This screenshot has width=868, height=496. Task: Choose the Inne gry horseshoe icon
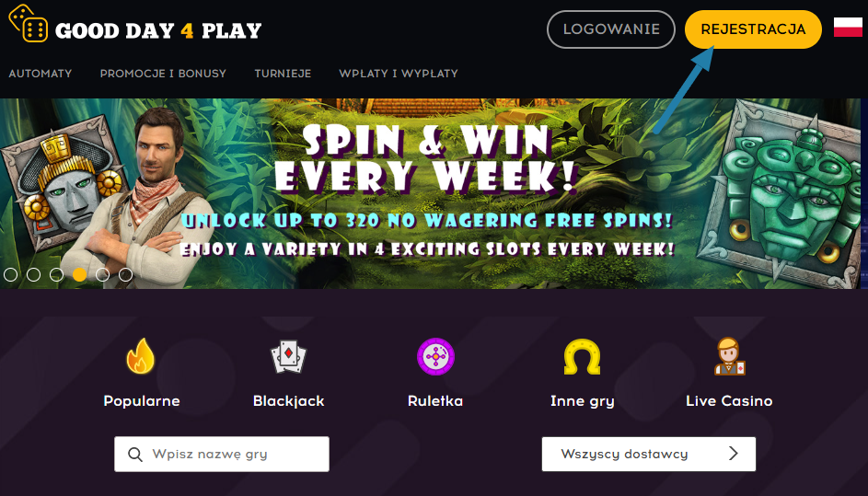point(583,356)
